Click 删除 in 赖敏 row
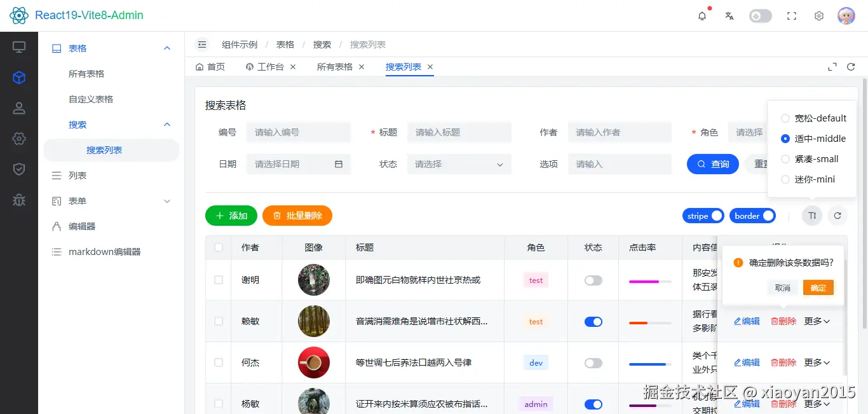This screenshot has width=868, height=414. tap(783, 321)
